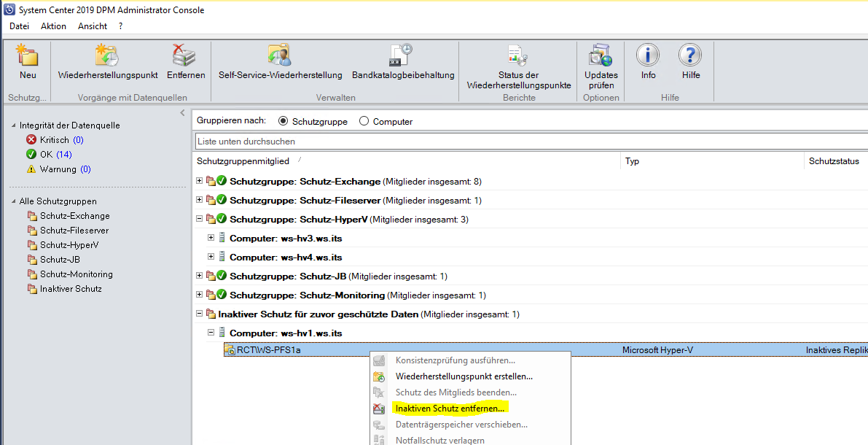Viewport: 868px width, 445px height.
Task: Click the Warnung yellow triangle icon
Action: 31,169
